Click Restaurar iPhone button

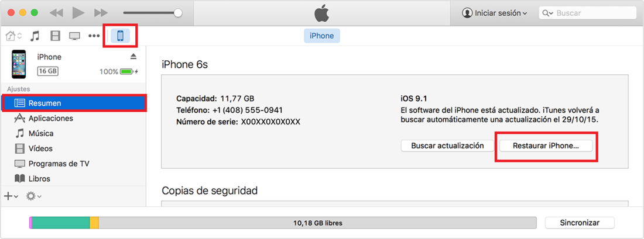[x=546, y=146]
